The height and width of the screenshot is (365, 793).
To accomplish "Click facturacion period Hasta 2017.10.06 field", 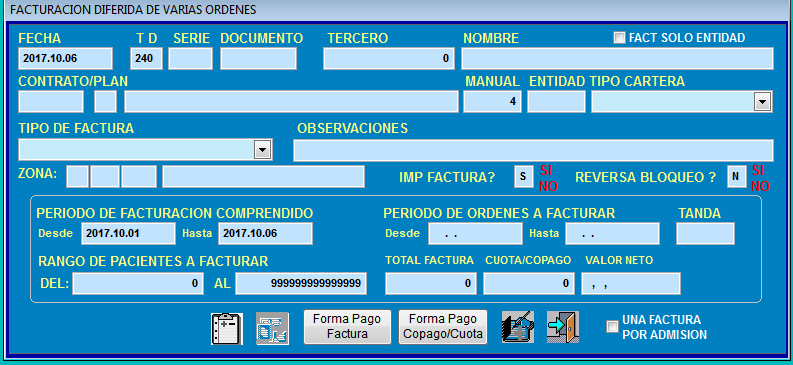I will click(266, 234).
